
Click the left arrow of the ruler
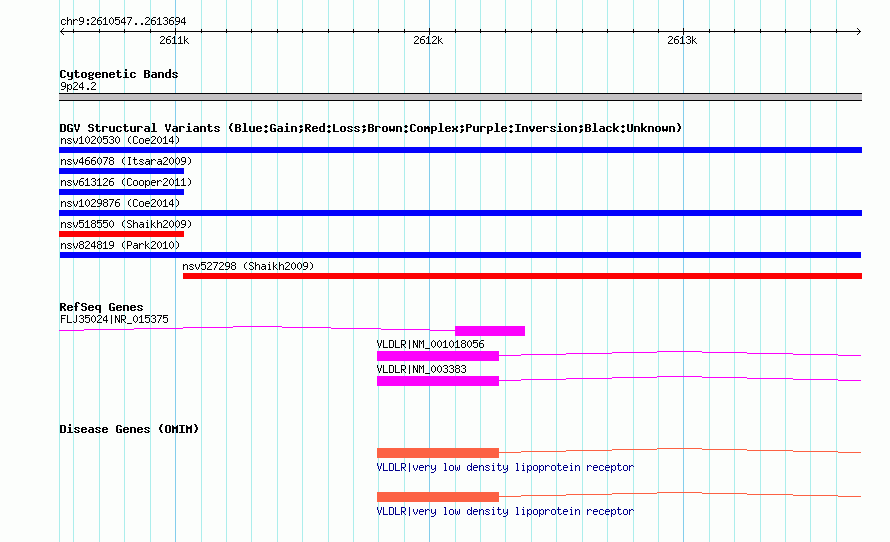(62, 31)
